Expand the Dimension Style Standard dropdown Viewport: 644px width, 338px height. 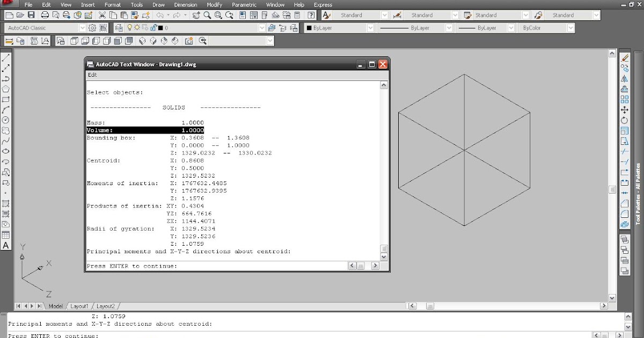tap(455, 15)
